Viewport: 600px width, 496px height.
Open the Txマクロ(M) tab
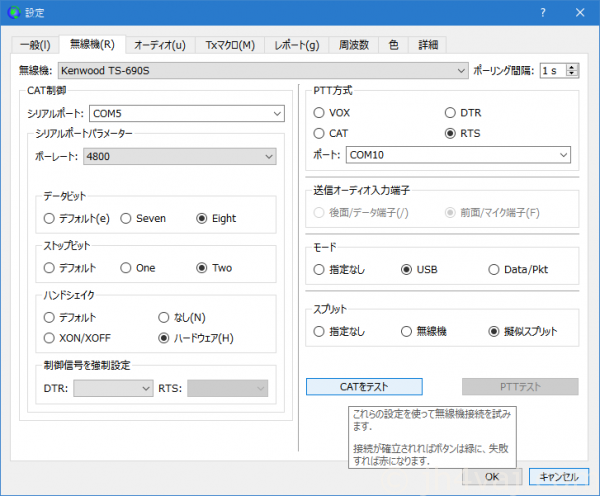tap(230, 45)
